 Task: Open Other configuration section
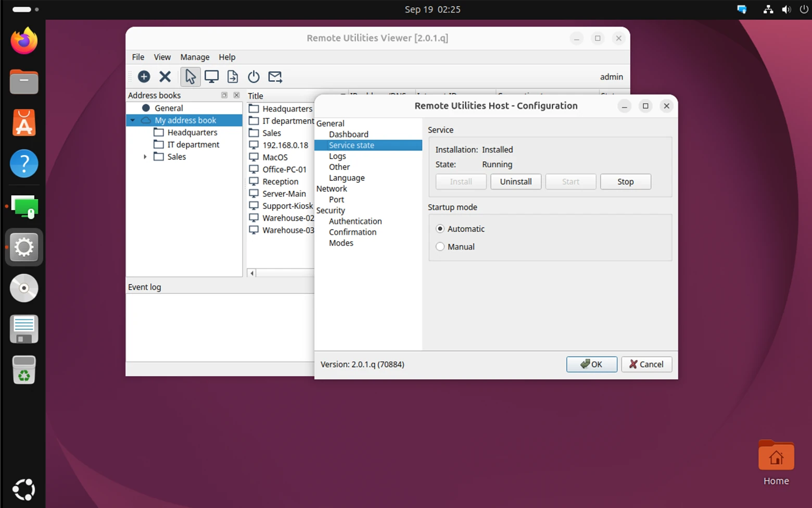(339, 167)
